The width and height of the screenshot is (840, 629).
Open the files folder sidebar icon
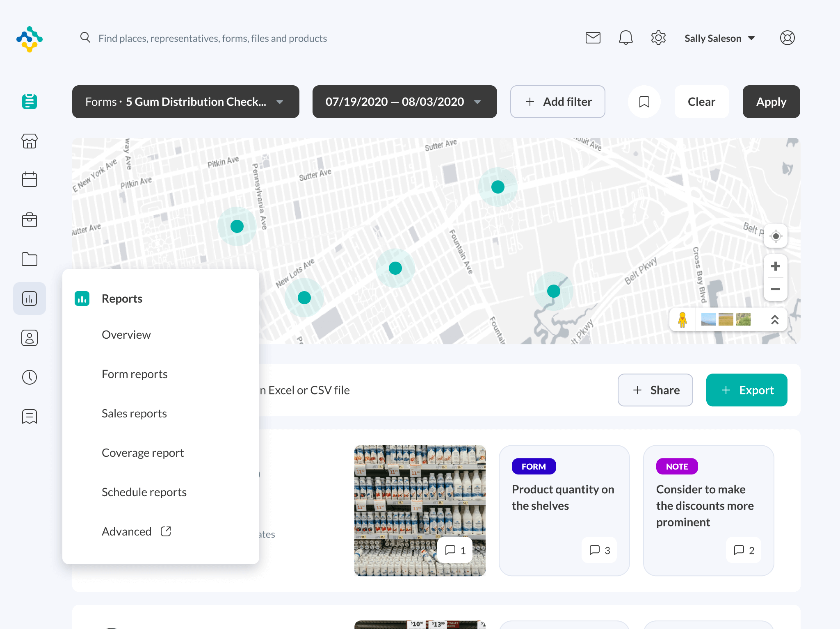click(x=30, y=259)
